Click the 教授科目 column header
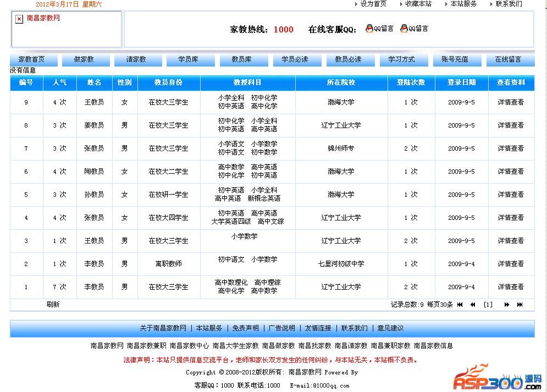Image resolution: width=547 pixels, height=392 pixels. (x=247, y=82)
